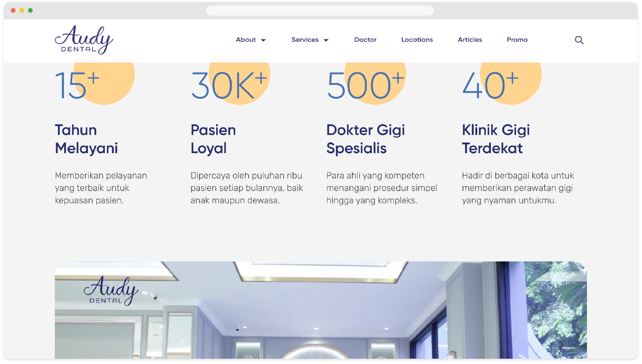The image size is (642, 364).
Task: Open the About menu item
Action: pyautogui.click(x=246, y=40)
